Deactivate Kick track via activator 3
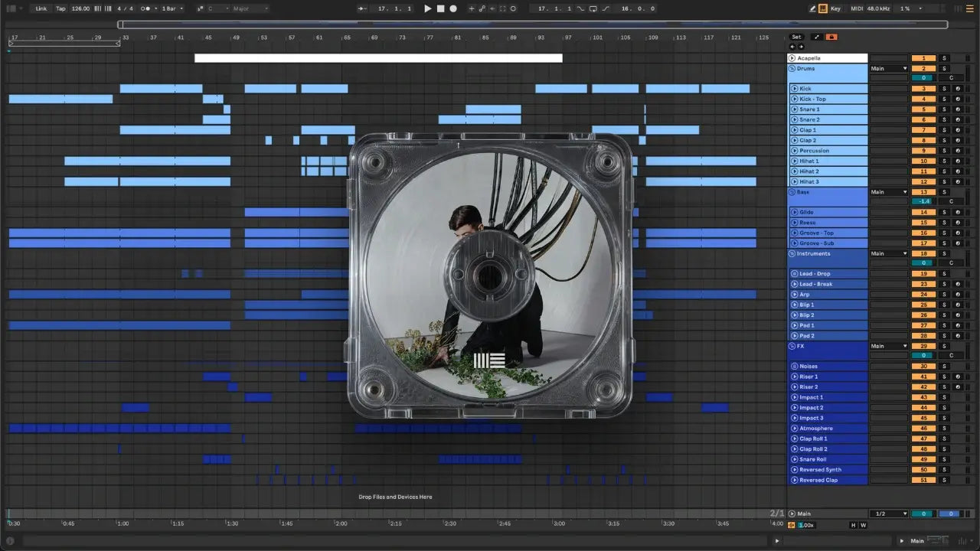 [x=923, y=89]
